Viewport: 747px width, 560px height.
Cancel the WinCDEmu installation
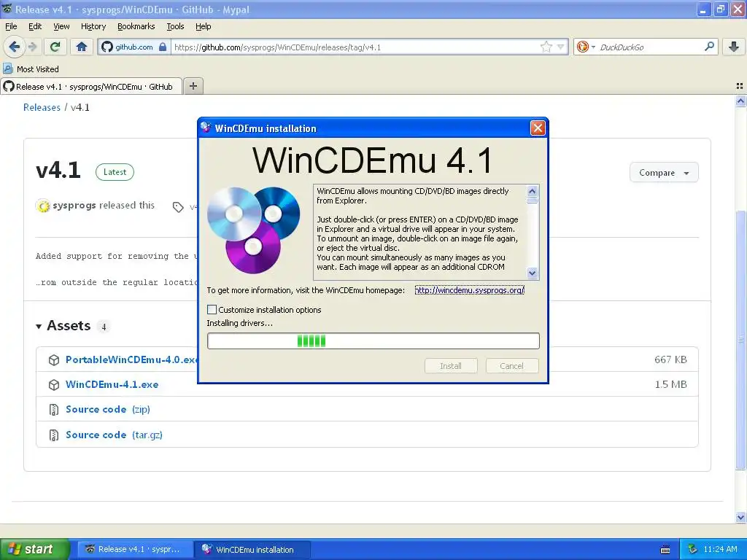[512, 366]
